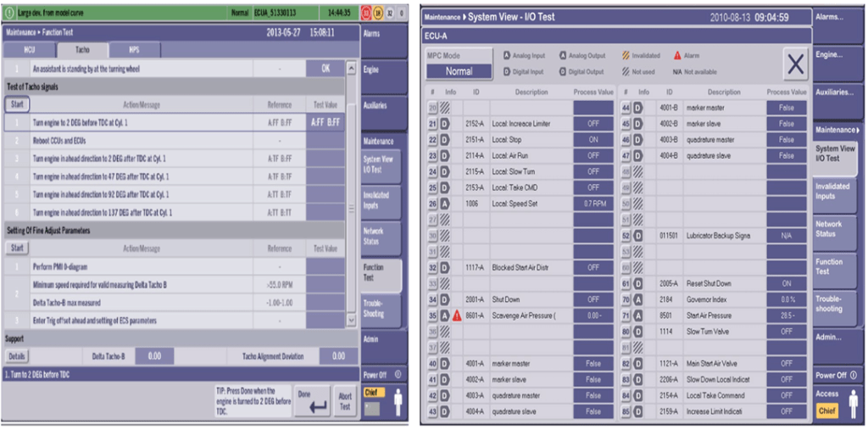Click the yellow warning count indicator

coord(378,14)
